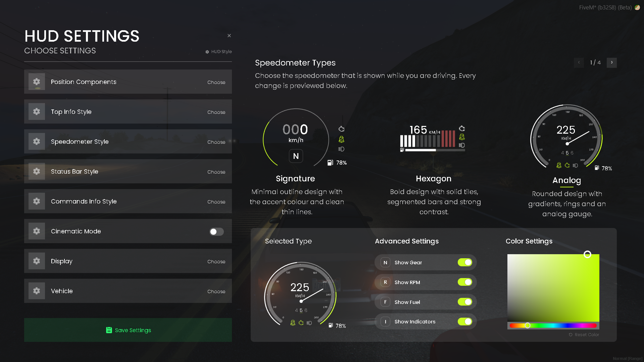Screen dimensions: 644x362
Task: Open Display via its Choose label
Action: [x=216, y=262]
